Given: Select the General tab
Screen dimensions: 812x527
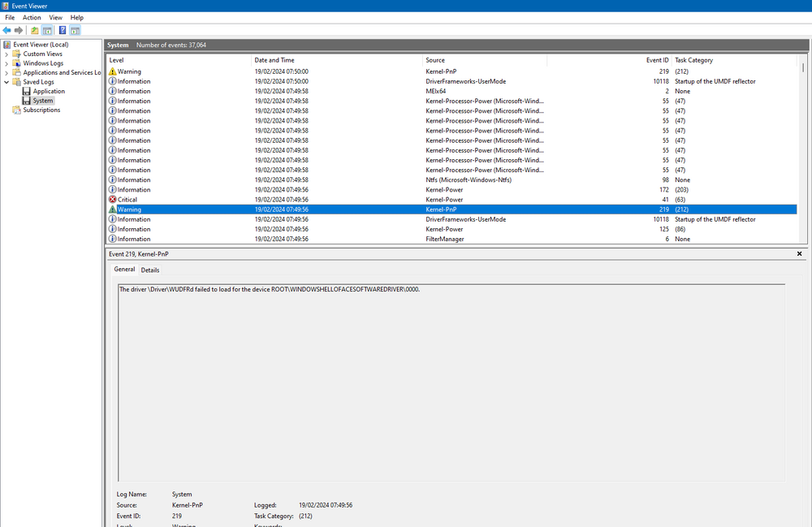Looking at the screenshot, I should click(x=124, y=270).
